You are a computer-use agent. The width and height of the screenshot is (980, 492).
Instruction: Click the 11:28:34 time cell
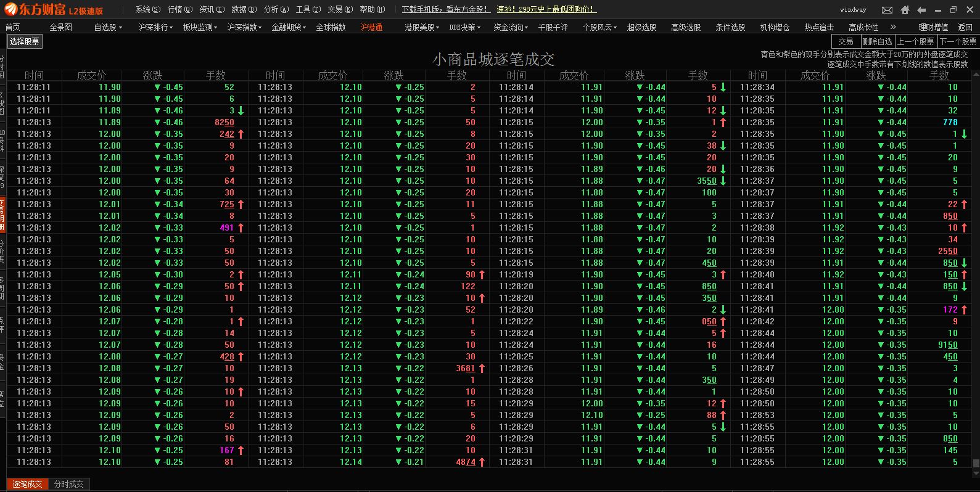pos(757,87)
